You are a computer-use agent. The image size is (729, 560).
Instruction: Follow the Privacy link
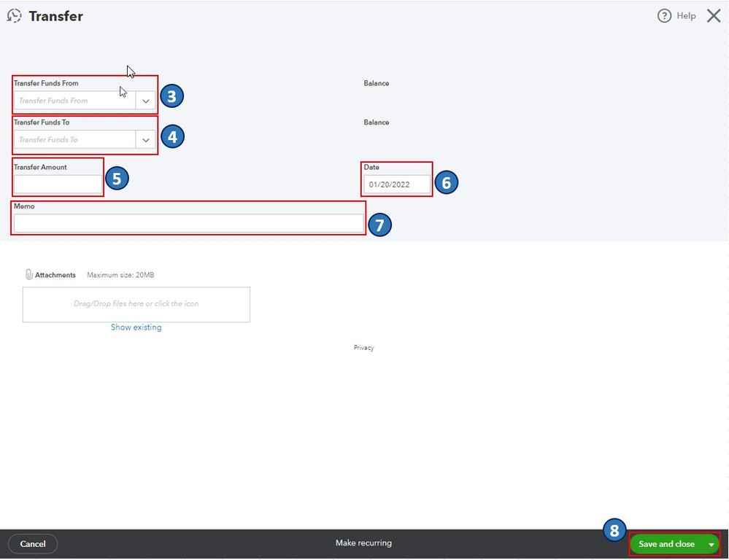pyautogui.click(x=363, y=348)
